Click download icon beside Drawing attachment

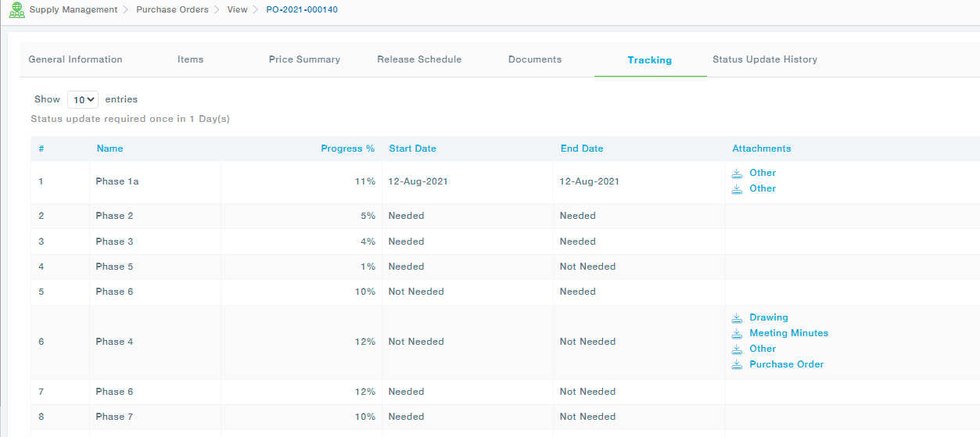pyautogui.click(x=737, y=317)
